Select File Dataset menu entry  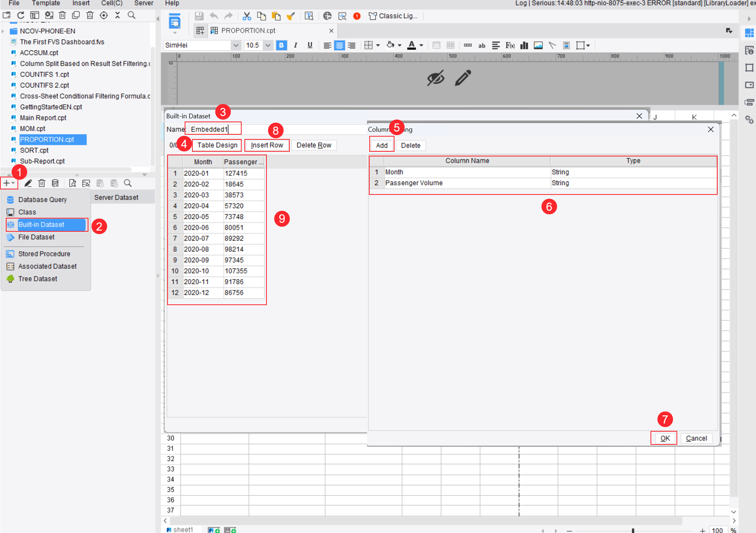pos(36,237)
